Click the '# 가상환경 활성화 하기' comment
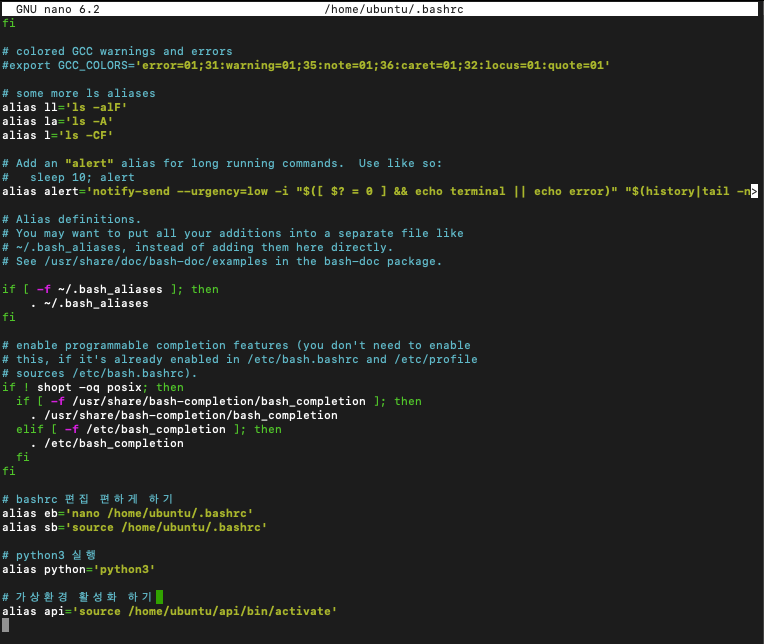The height and width of the screenshot is (644, 764). [x=77, y=597]
